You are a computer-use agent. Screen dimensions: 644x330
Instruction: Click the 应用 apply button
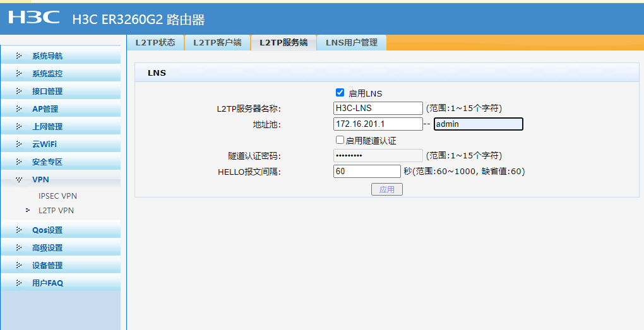[387, 189]
